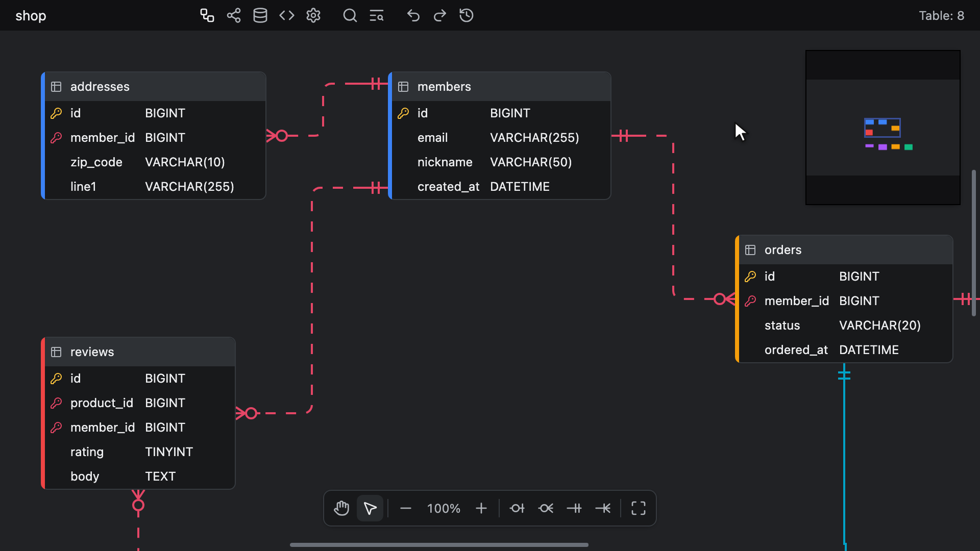Select the hand pan tool
The image size is (980, 551).
341,508
